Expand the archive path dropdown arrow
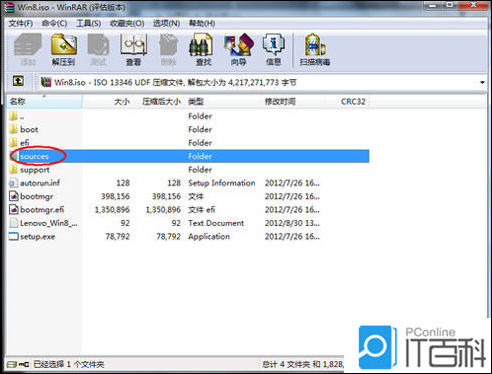The image size is (492, 374). pos(482,82)
